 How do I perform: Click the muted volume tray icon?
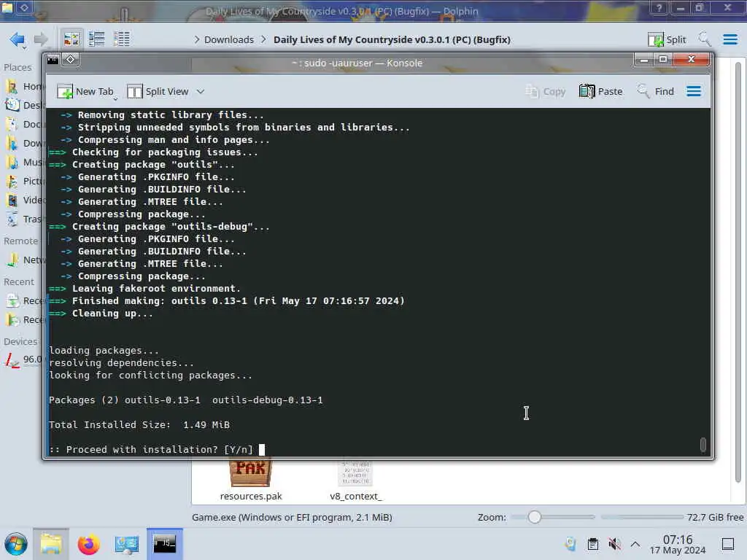pos(614,544)
